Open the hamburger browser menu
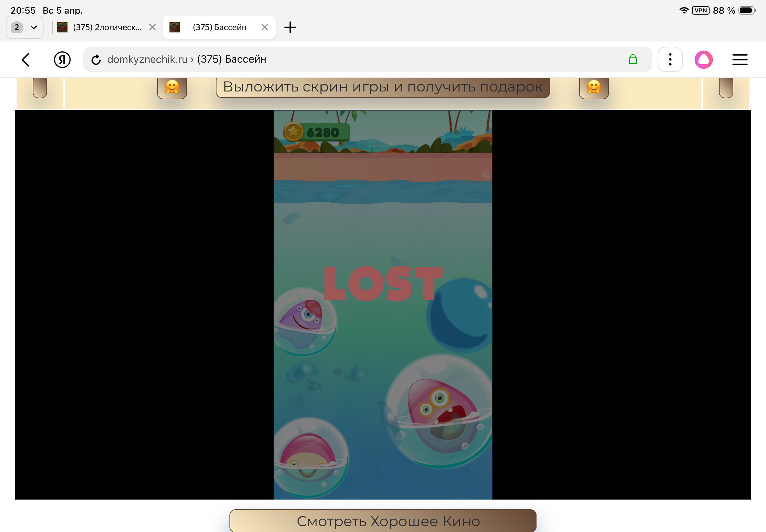The image size is (766, 532). pos(740,60)
